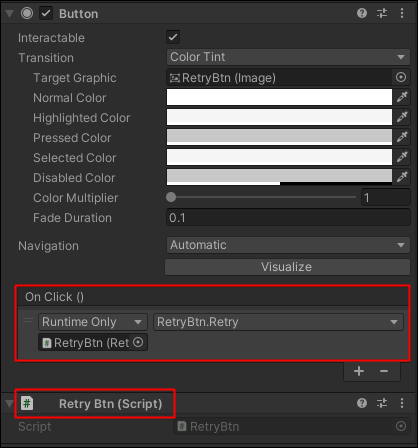Open object picker for Target Graphic
The height and width of the screenshot is (448, 418).
coord(401,77)
